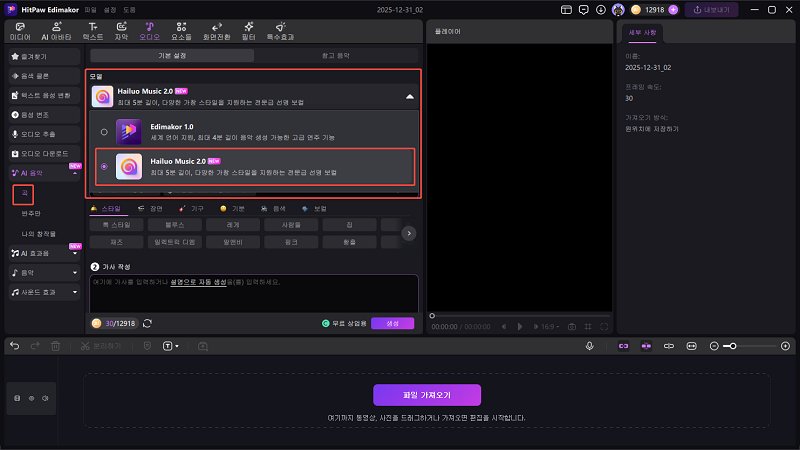Open the Elements (요소들) section
This screenshot has height=450, width=800.
[x=181, y=31]
